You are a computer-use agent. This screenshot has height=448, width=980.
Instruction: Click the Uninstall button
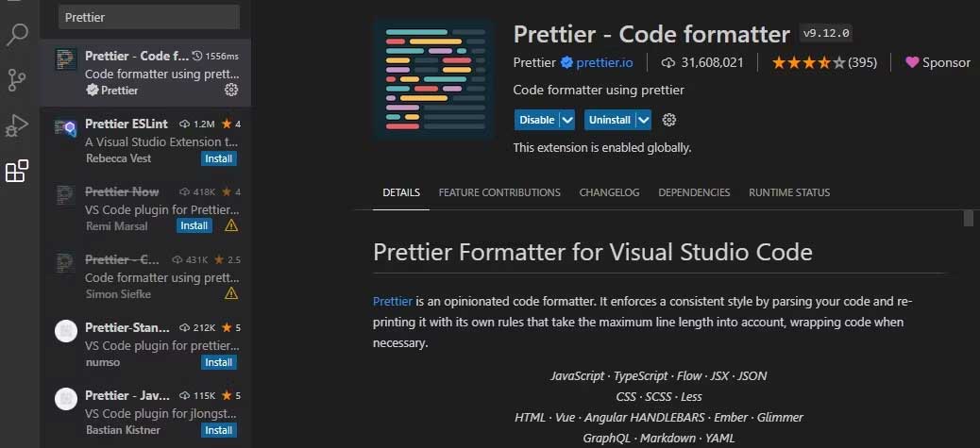610,120
